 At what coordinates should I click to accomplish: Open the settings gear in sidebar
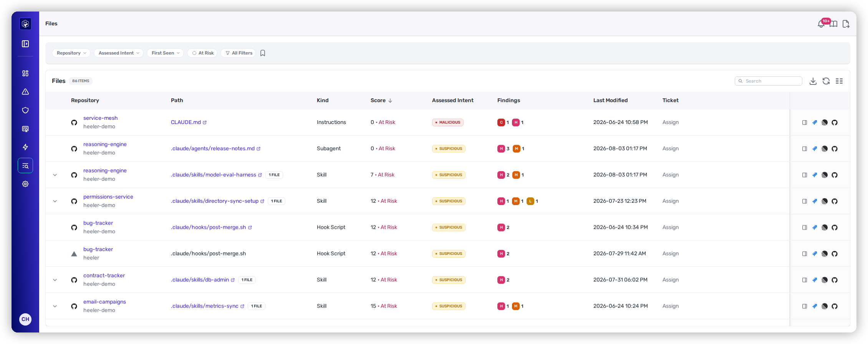pyautogui.click(x=25, y=184)
